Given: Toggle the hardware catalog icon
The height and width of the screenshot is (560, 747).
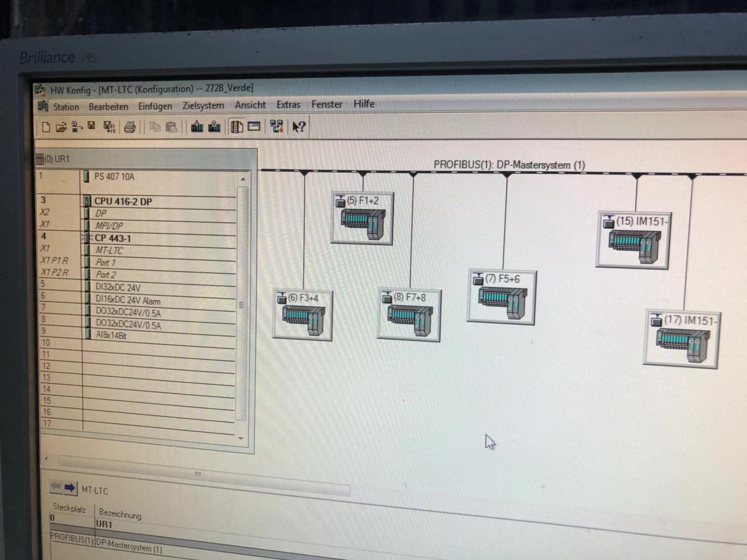Looking at the screenshot, I should [x=237, y=127].
